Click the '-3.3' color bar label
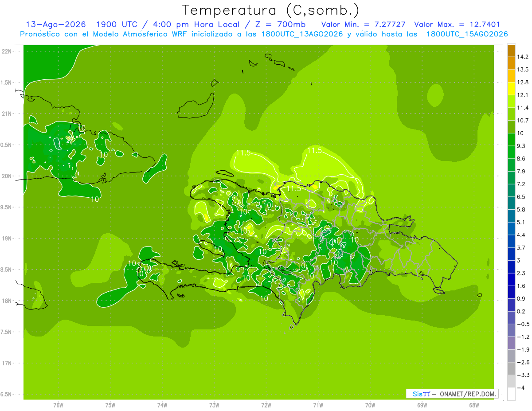532x411 pixels. point(523,375)
